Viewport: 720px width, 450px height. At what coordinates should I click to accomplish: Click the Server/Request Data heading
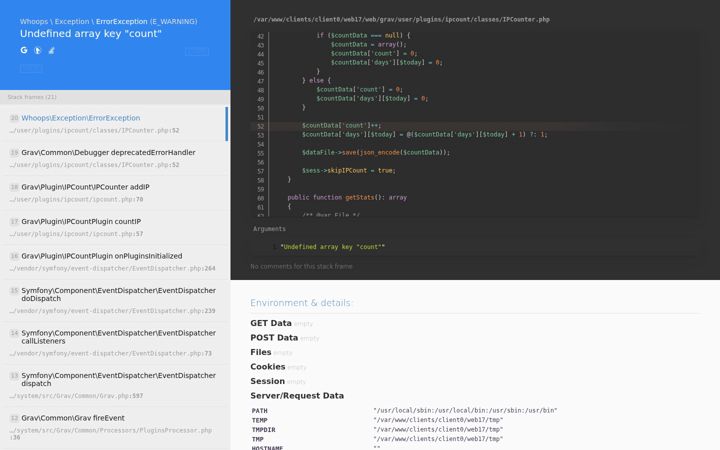[297, 395]
